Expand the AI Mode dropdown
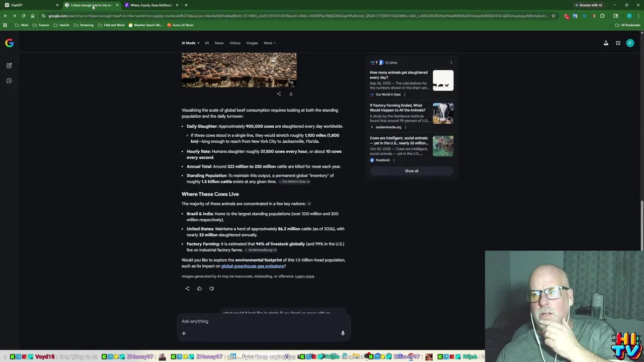644x362 pixels. [x=190, y=43]
